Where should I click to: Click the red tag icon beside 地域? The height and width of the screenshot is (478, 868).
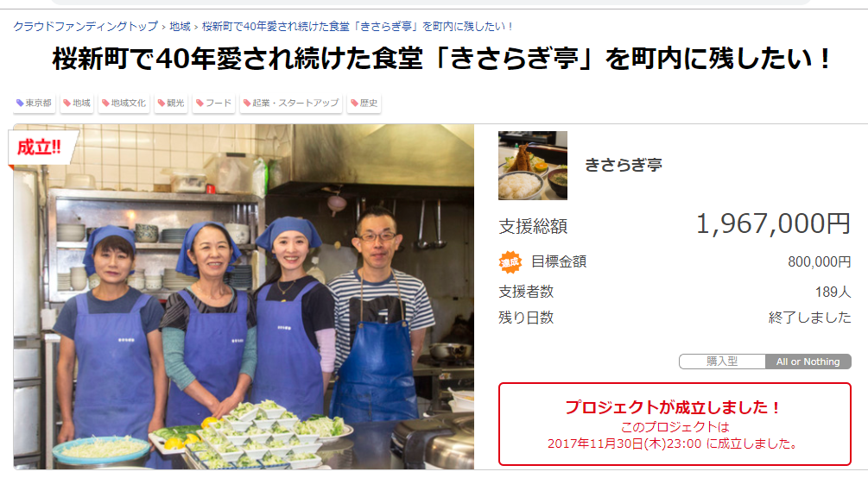[x=67, y=103]
